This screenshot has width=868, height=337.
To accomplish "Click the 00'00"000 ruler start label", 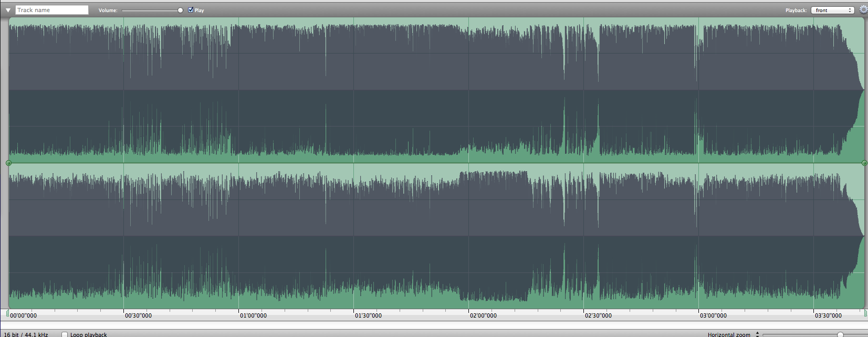I will click(x=23, y=315).
